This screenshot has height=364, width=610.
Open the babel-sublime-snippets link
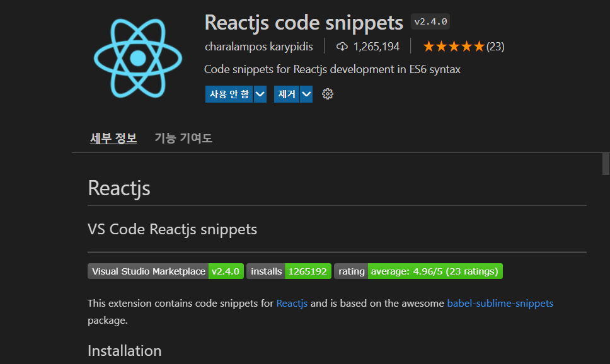(x=500, y=304)
